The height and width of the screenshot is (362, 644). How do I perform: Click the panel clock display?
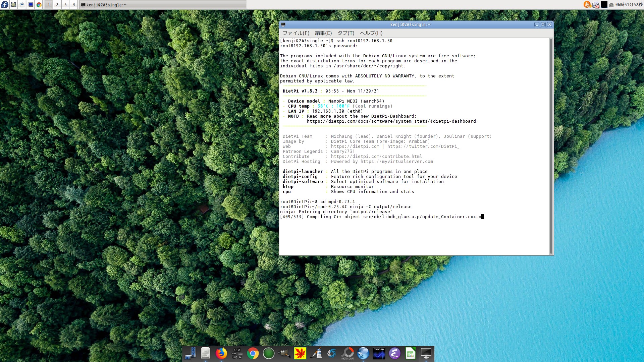pos(629,5)
